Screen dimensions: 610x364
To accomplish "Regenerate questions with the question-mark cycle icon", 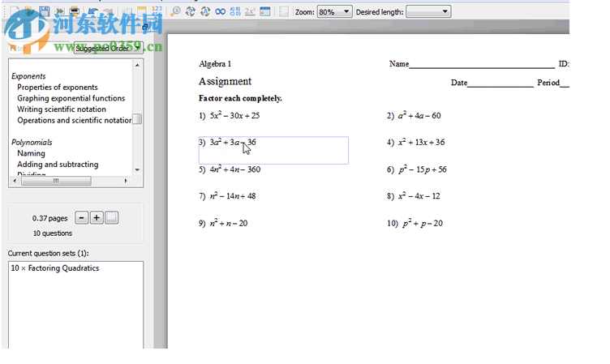I will pyautogui.click(x=191, y=11).
